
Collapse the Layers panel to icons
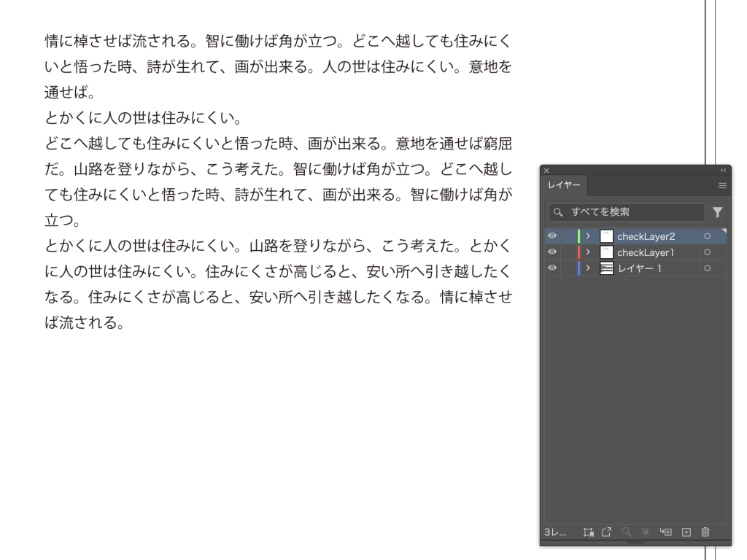point(723,171)
